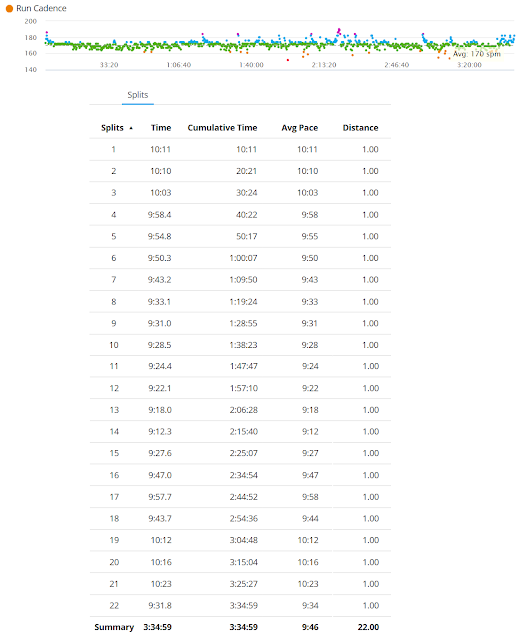Select split row 1

240,149
